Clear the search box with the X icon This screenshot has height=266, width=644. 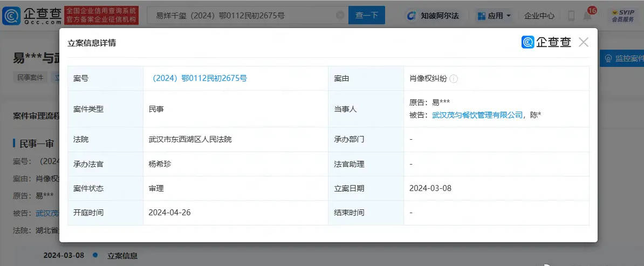click(340, 16)
